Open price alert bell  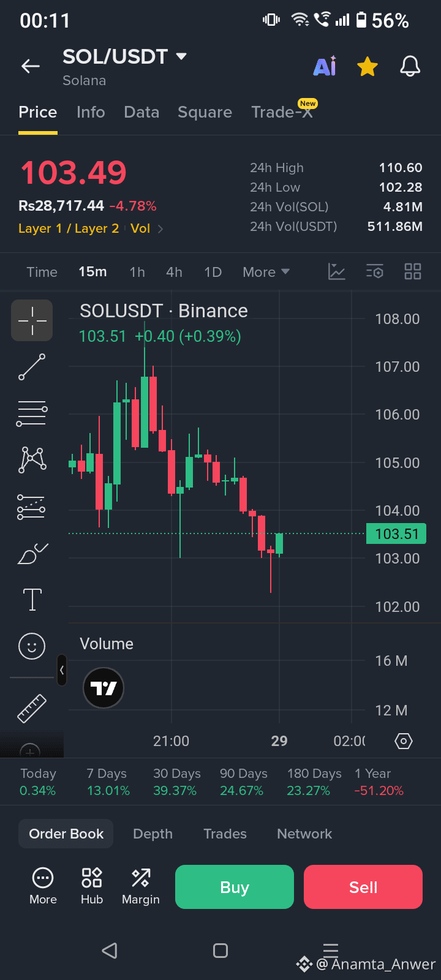coord(410,66)
